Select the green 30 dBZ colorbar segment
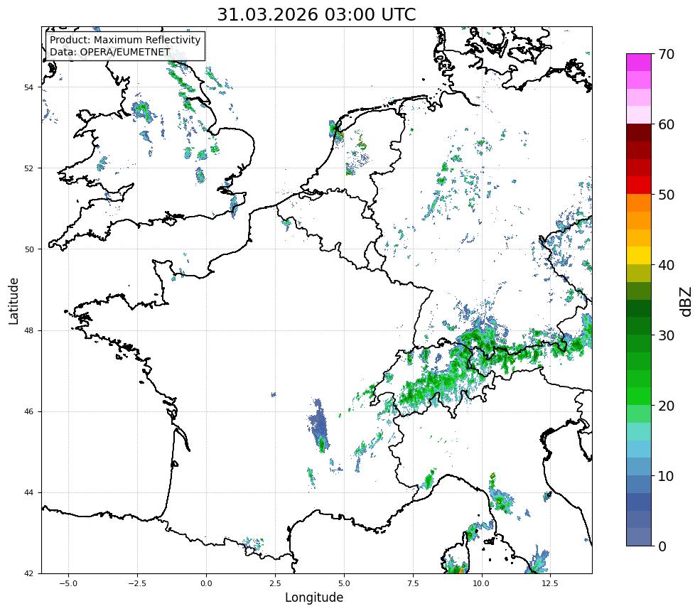This screenshot has width=700, height=611. (x=639, y=343)
